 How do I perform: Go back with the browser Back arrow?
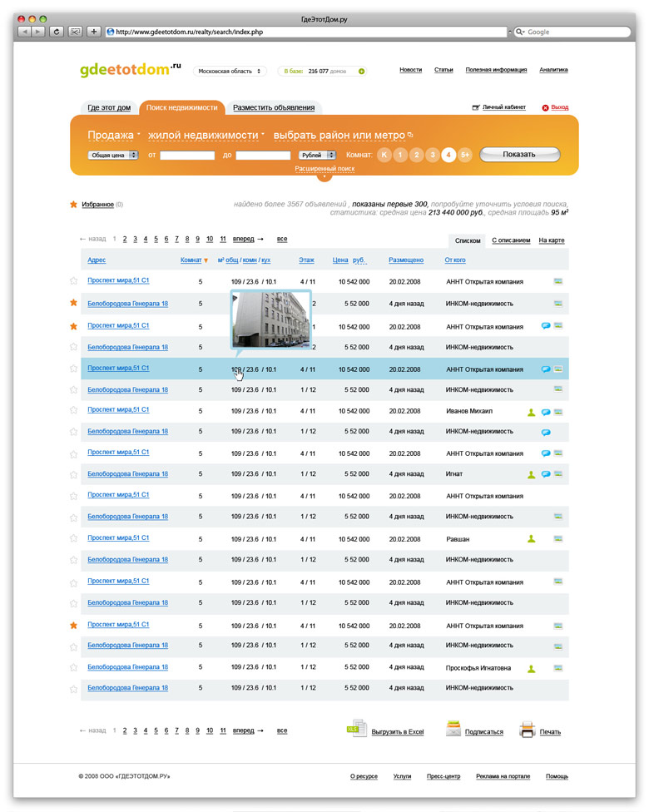[24, 32]
